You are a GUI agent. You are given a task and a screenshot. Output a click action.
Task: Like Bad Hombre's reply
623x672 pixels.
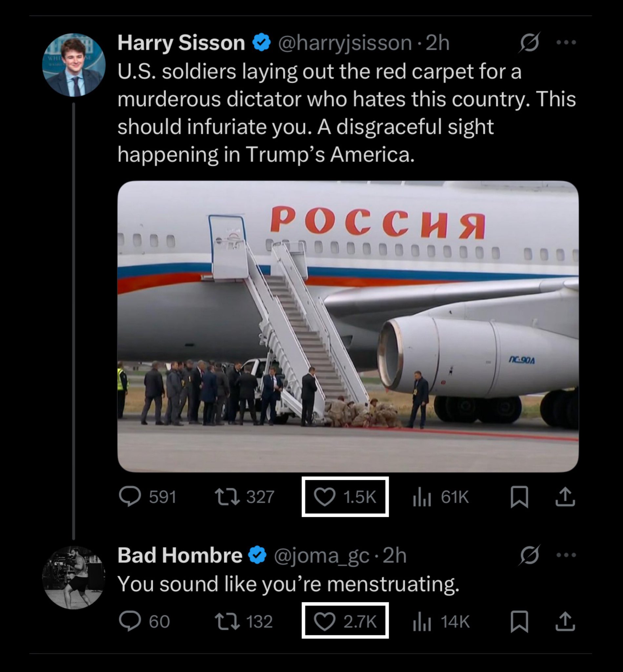pos(325,621)
